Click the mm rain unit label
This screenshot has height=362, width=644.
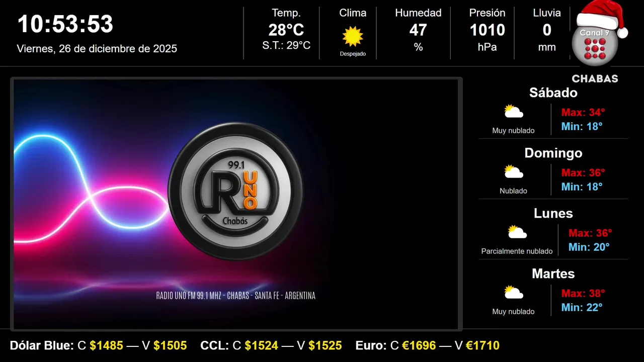click(547, 47)
